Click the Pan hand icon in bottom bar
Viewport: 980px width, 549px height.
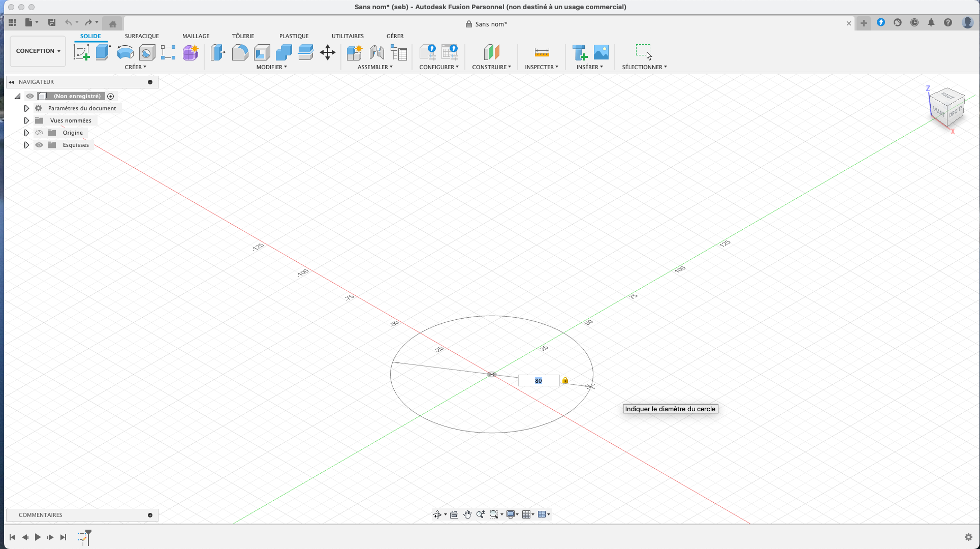(467, 514)
